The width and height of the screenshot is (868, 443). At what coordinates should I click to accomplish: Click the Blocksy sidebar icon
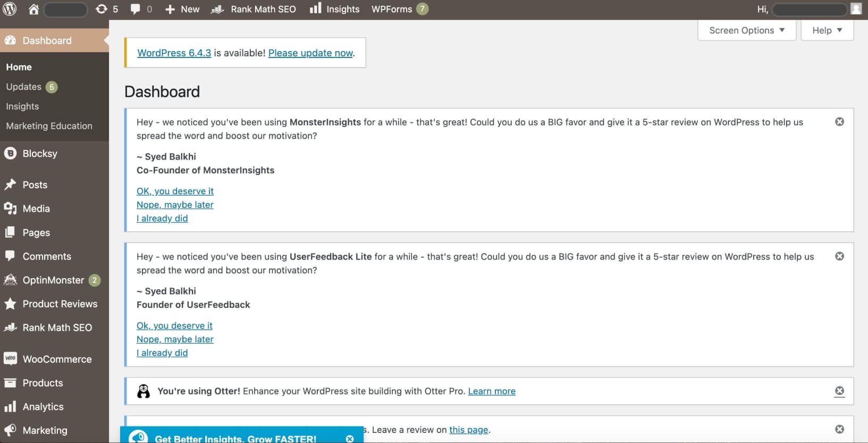10,153
